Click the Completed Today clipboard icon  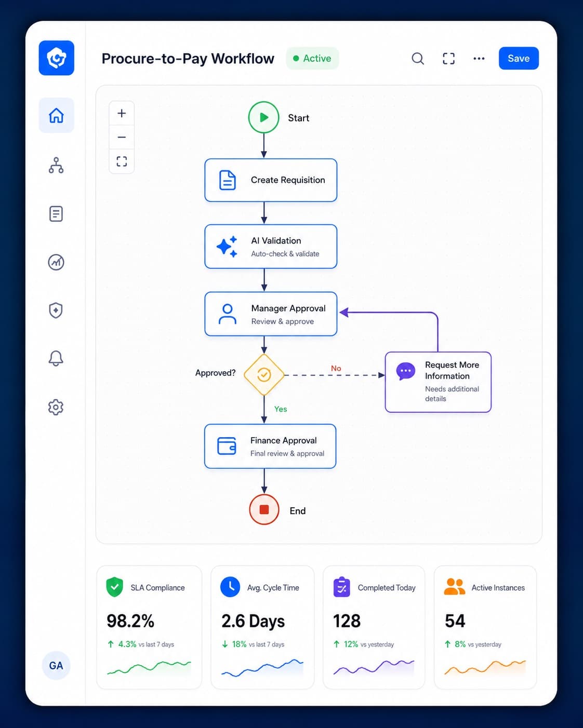342,587
